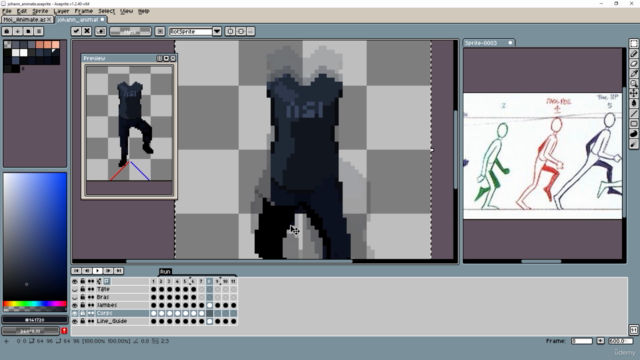The width and height of the screenshot is (640, 360).
Task: Hide the Jambes layer
Action: click(x=75, y=305)
